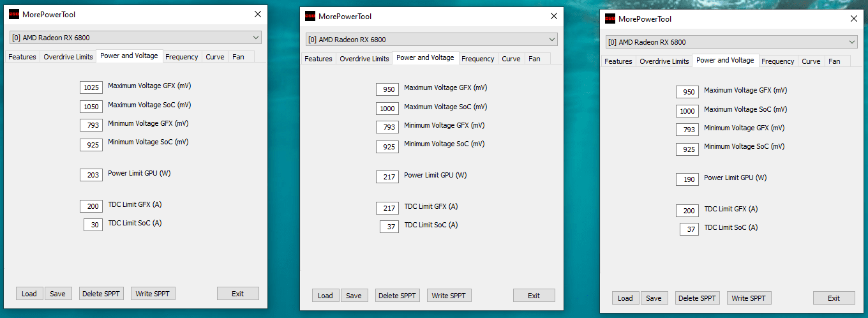
Task: Click TDC Limit GFX field showing 217
Action: (x=387, y=208)
